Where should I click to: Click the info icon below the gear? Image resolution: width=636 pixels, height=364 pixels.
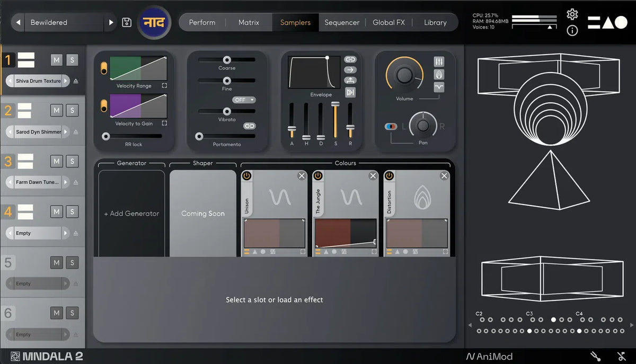[x=572, y=30]
